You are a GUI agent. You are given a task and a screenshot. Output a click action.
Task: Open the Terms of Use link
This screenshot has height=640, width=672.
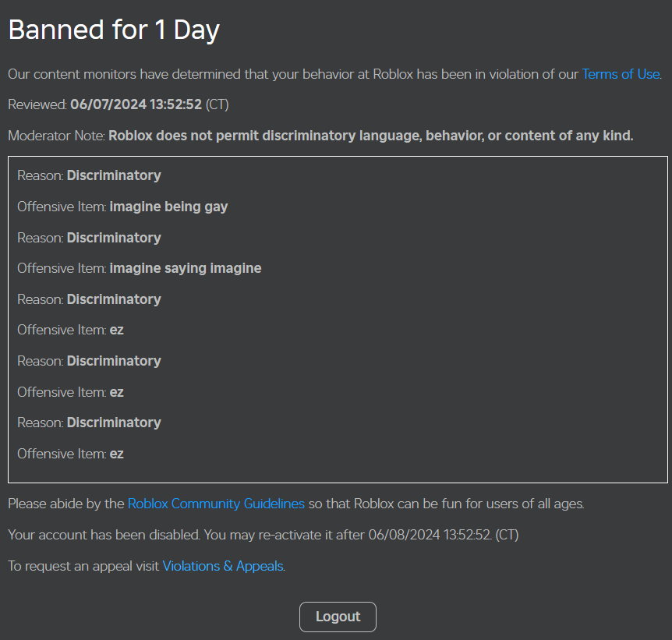620,74
